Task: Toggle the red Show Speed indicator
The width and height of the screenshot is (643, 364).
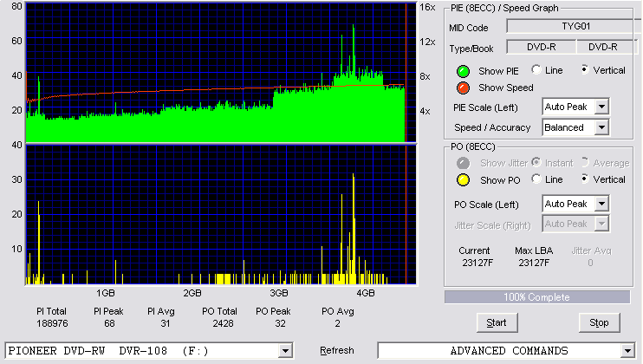Action: tap(463, 88)
